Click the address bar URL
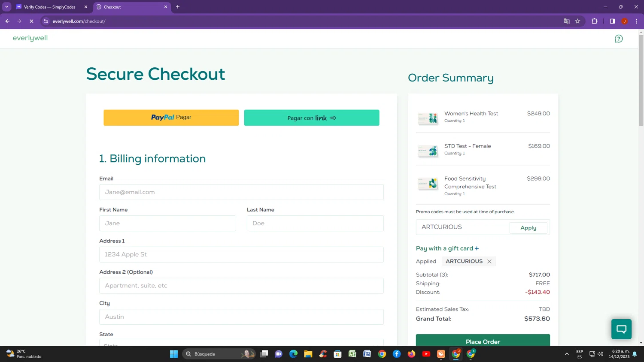Viewport: 644px width, 362px height. coord(79,21)
